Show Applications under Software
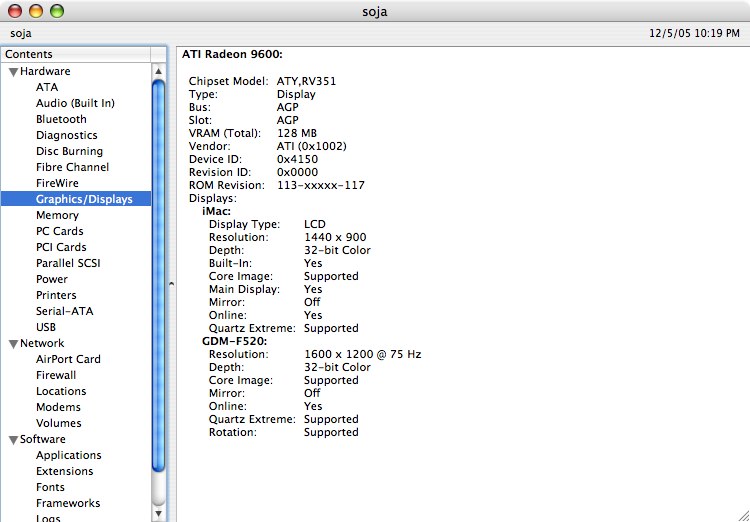The width and height of the screenshot is (750, 522). (x=68, y=455)
